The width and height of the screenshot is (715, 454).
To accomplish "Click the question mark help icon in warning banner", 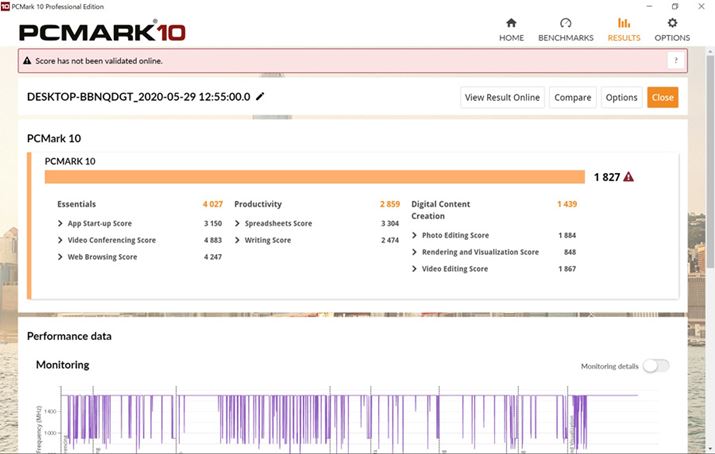I will tap(676, 60).
